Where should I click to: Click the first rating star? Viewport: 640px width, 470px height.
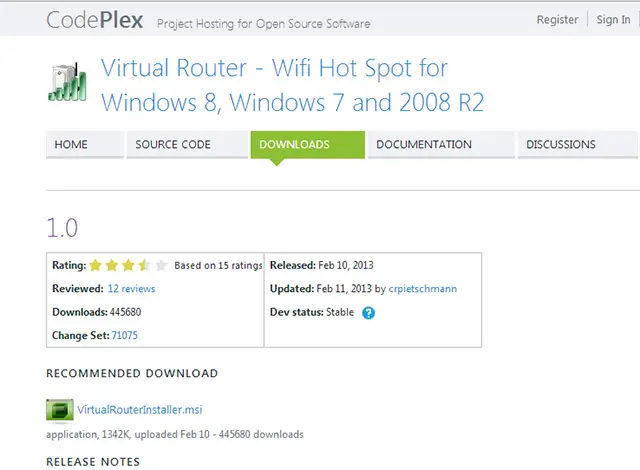click(x=96, y=266)
